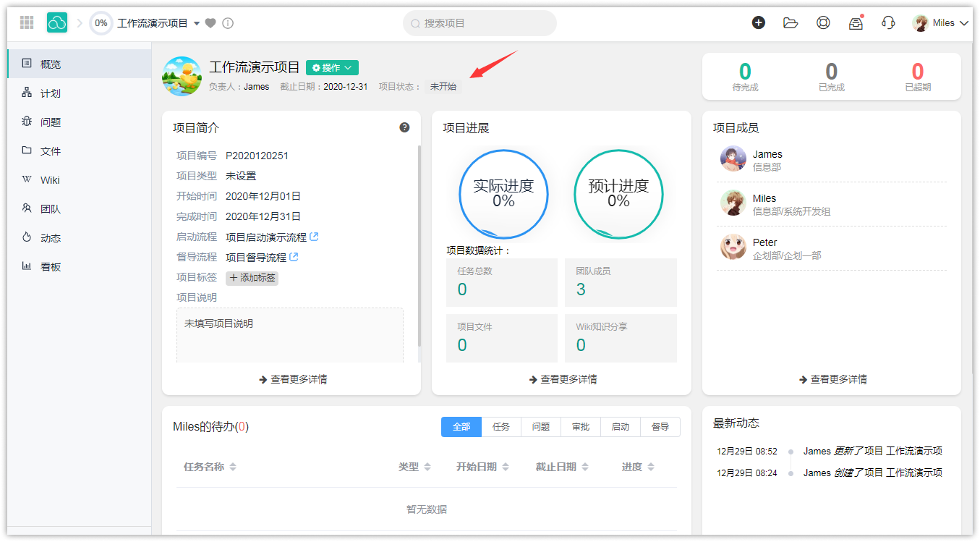Click the 搜索项目 search field

[x=480, y=23]
